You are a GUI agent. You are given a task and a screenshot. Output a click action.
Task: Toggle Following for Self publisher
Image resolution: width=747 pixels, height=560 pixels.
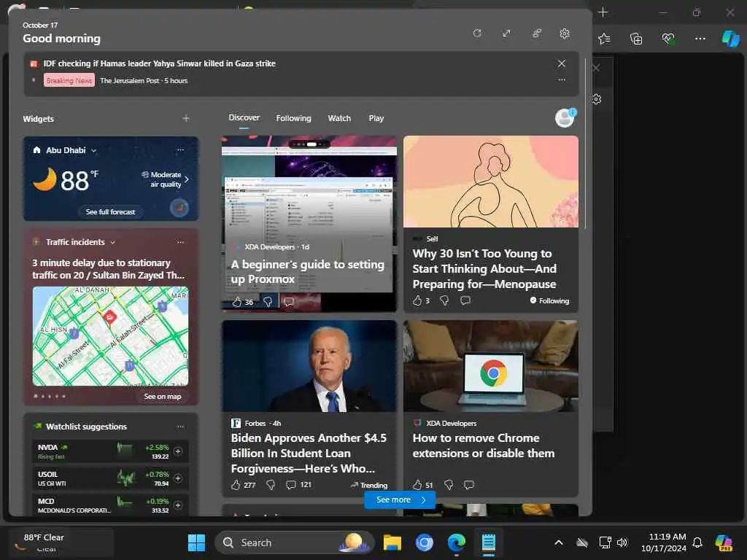coord(549,300)
